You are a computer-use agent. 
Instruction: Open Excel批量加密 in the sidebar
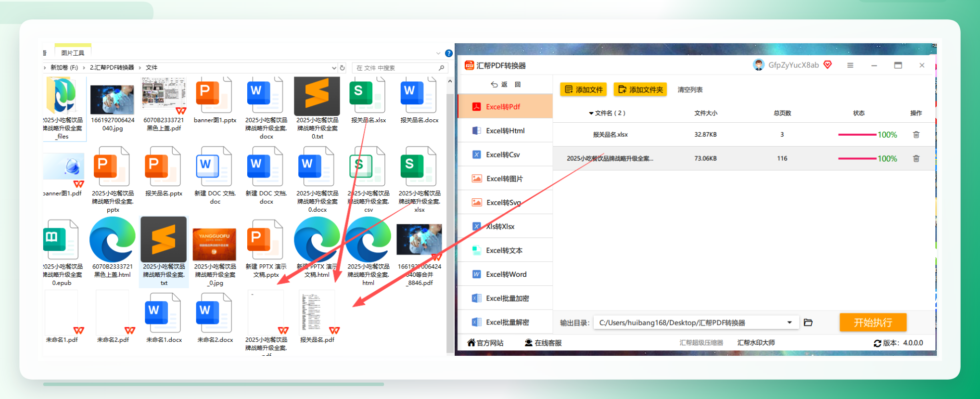505,298
